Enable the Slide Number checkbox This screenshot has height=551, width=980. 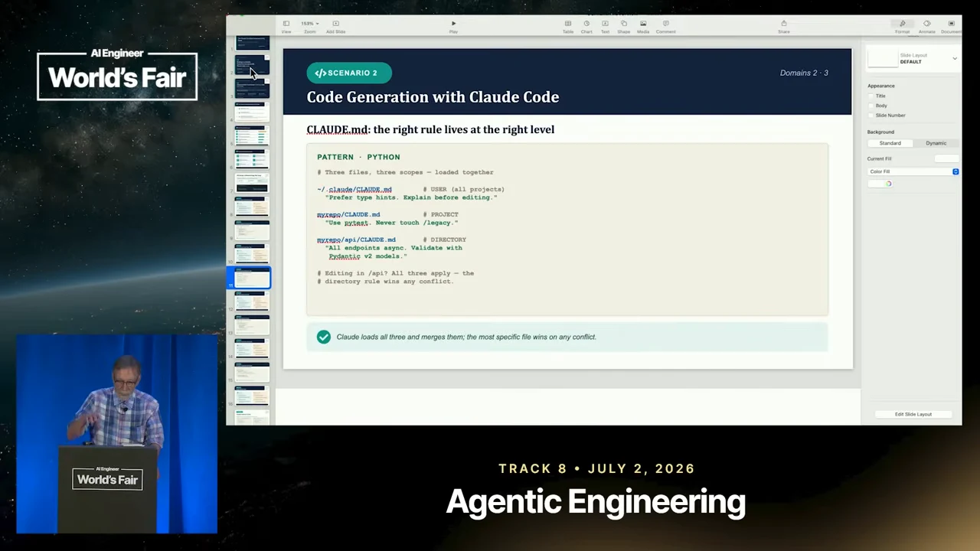(x=872, y=115)
